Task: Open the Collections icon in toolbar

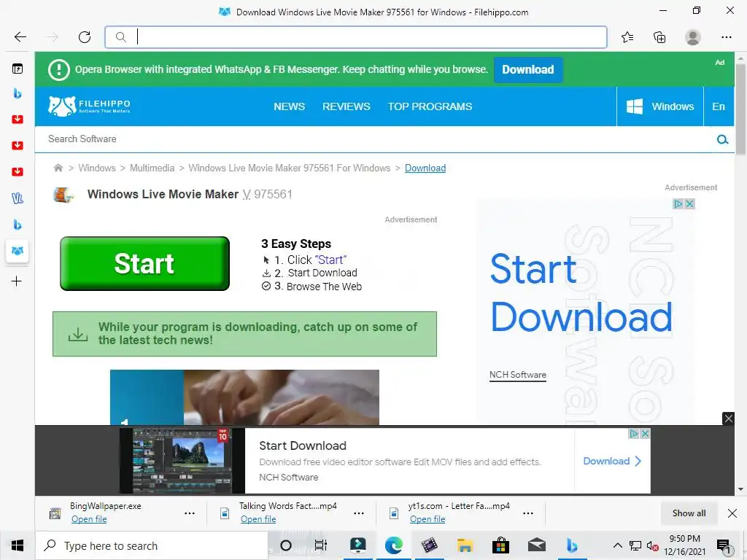Action: point(659,36)
